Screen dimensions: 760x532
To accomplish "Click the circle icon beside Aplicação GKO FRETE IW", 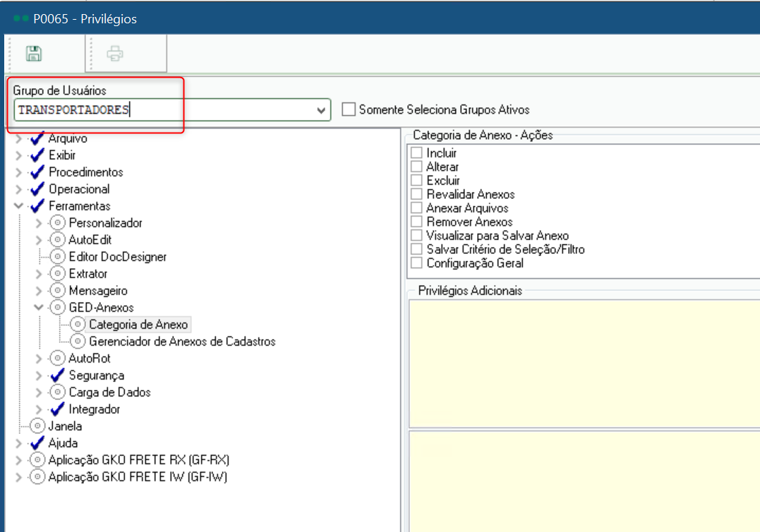I will coord(37,477).
